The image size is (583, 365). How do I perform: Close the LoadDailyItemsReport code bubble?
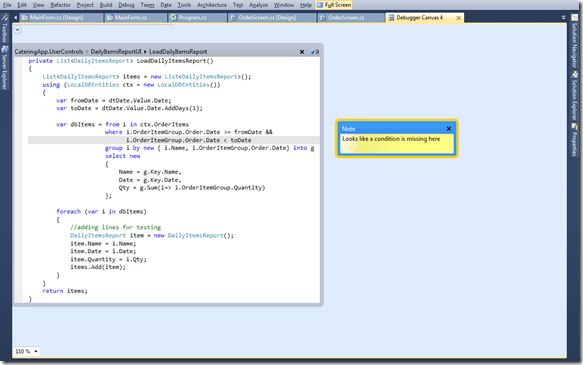pos(302,52)
